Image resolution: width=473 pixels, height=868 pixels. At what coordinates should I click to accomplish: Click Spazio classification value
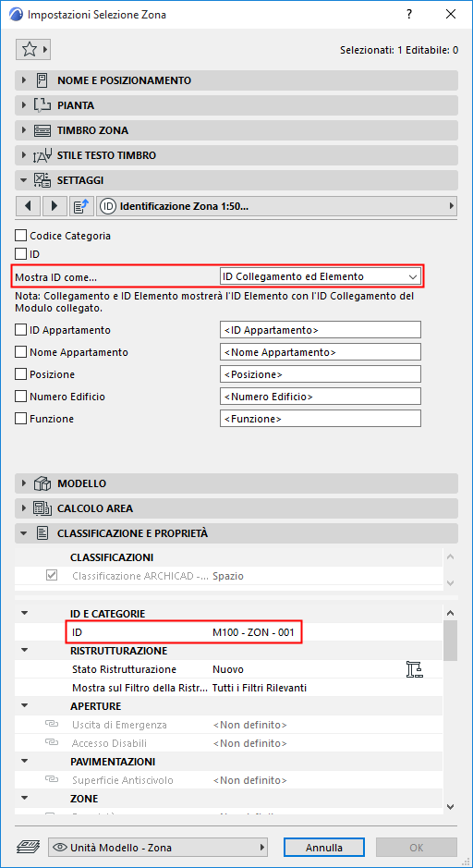point(228,576)
